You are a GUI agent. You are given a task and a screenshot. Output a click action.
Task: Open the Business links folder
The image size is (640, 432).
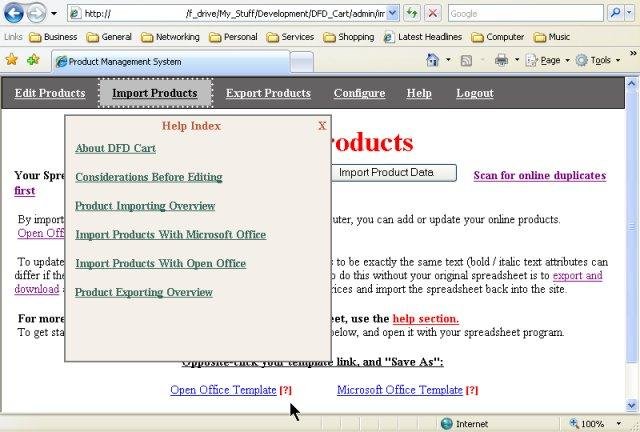pyautogui.click(x=53, y=37)
